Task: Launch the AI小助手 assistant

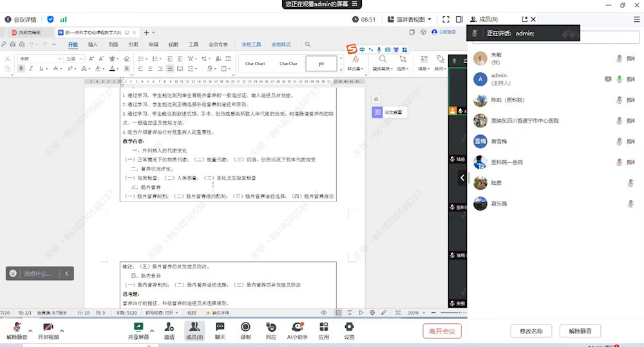Action: (297, 331)
